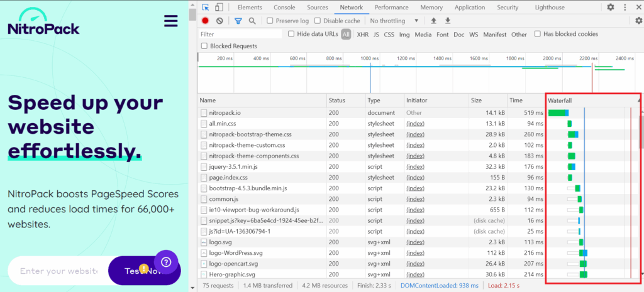Enable Preserve log checkbox
Screen dimensions: 644x292
[270, 21]
